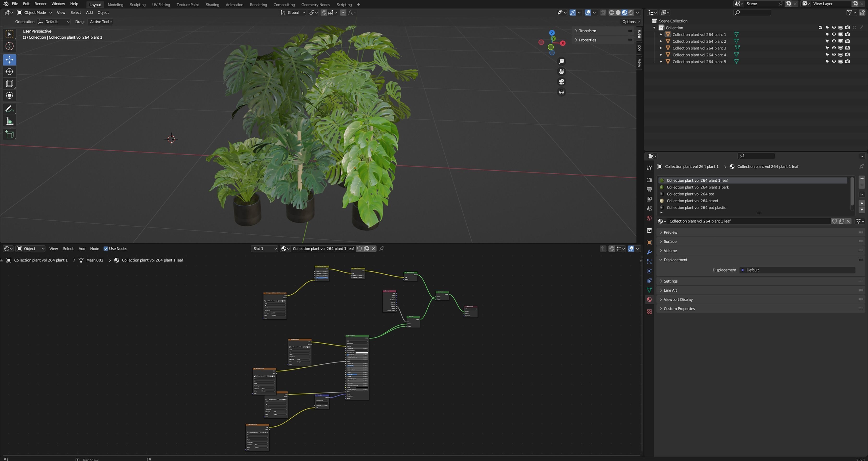The image size is (868, 461).
Task: Switch to wireframe viewport shading
Action: pyautogui.click(x=611, y=13)
